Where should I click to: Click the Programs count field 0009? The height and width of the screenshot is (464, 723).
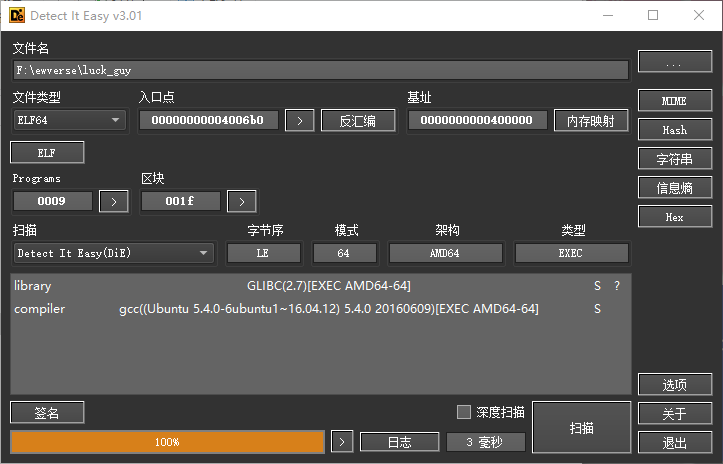point(53,201)
